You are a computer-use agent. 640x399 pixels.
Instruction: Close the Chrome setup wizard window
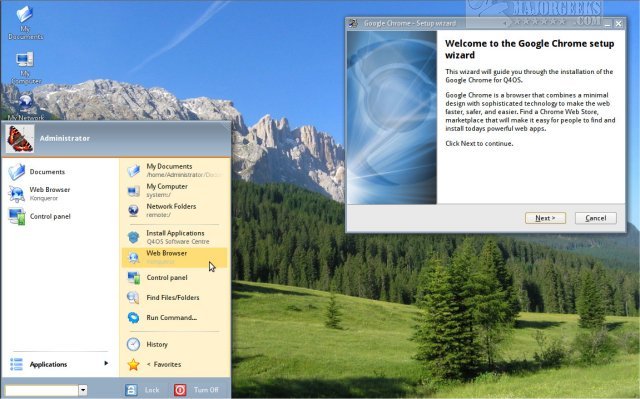(618, 24)
